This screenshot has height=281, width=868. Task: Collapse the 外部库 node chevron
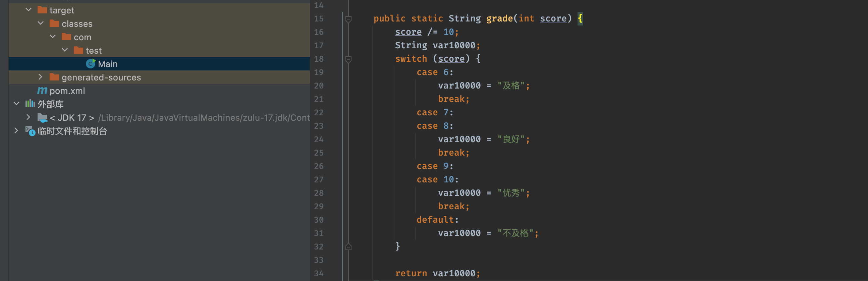pos(16,103)
